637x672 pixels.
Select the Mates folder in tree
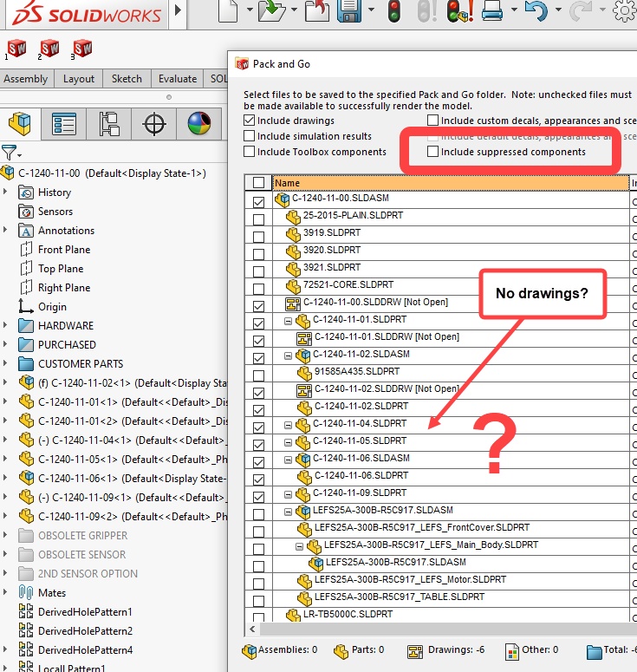click(52, 593)
